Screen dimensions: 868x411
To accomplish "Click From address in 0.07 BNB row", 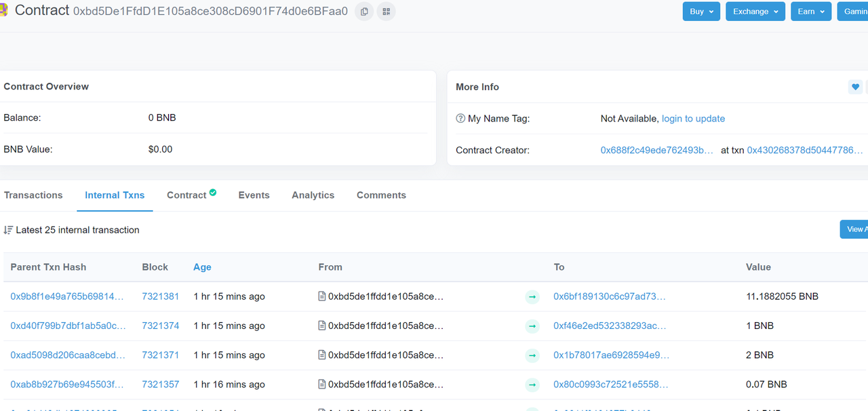I will coord(386,385).
